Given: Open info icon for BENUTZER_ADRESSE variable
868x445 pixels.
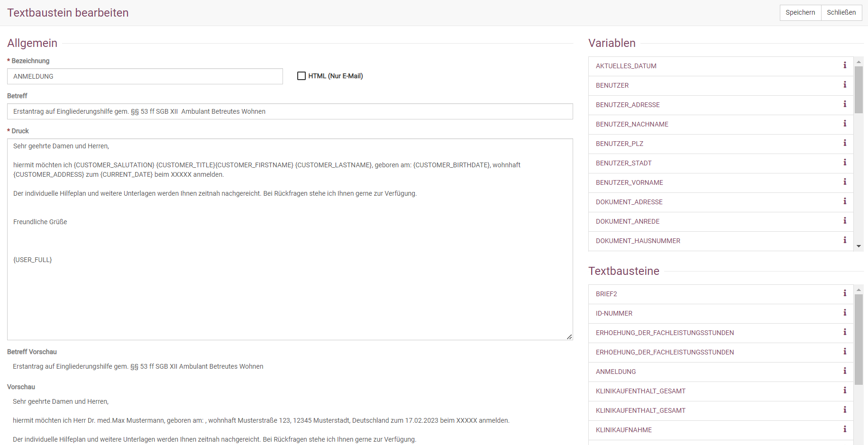Looking at the screenshot, I should pyautogui.click(x=844, y=104).
